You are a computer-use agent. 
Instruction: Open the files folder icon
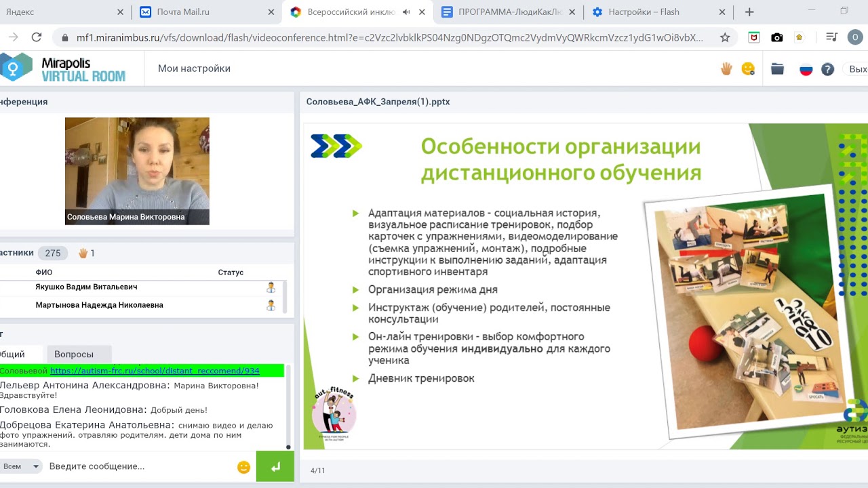click(777, 68)
